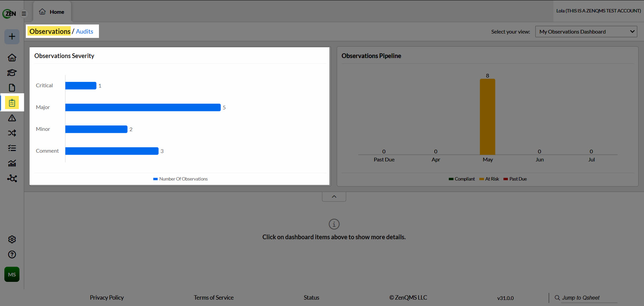
Task: Click the © ZenQMS LLC footer text
Action: tap(408, 298)
